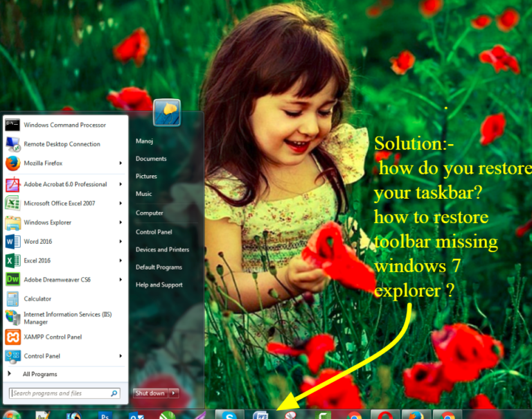Launch Adobe Acrobat 6.0 Professional
The image size is (532, 419).
click(65, 184)
